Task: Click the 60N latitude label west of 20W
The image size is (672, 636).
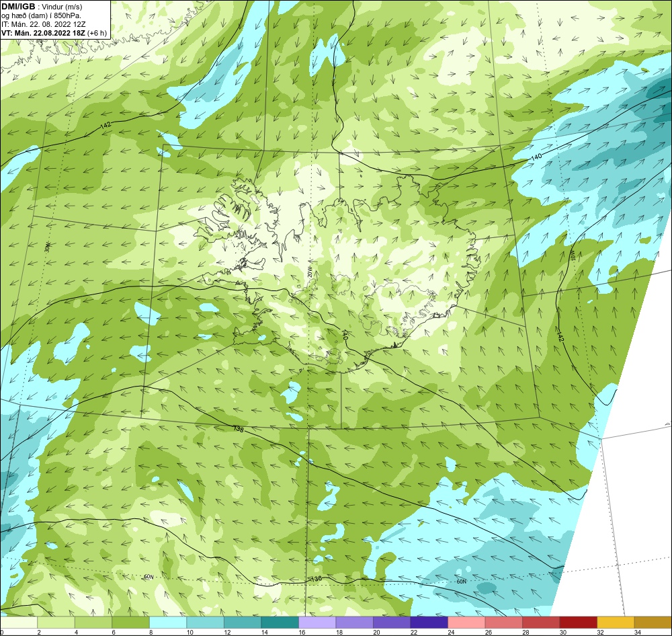Action: tap(149, 577)
